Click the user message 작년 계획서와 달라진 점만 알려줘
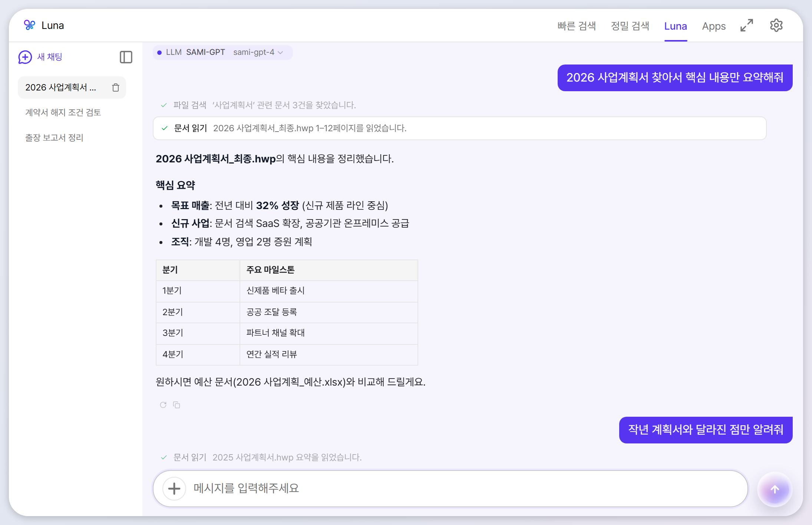Screen dimensions: 812x525 click(x=706, y=430)
